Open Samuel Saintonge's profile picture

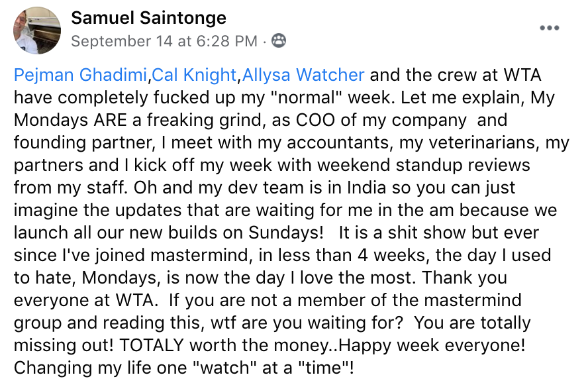37,30
